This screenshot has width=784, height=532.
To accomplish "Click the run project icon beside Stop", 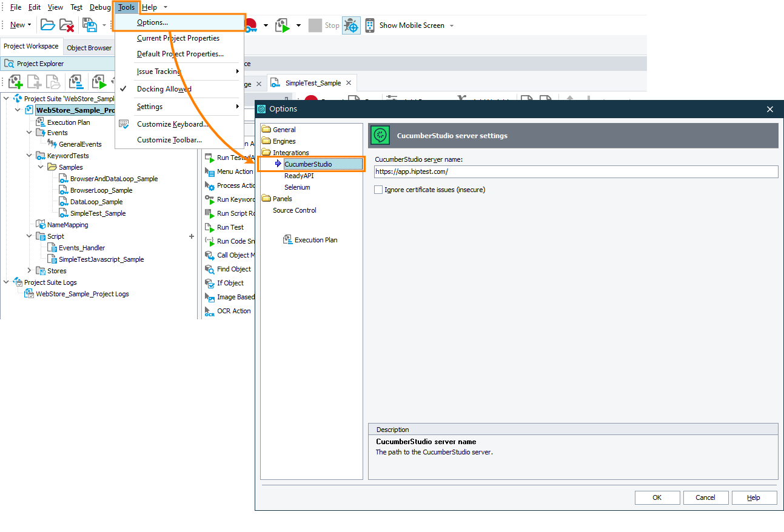I will (283, 25).
